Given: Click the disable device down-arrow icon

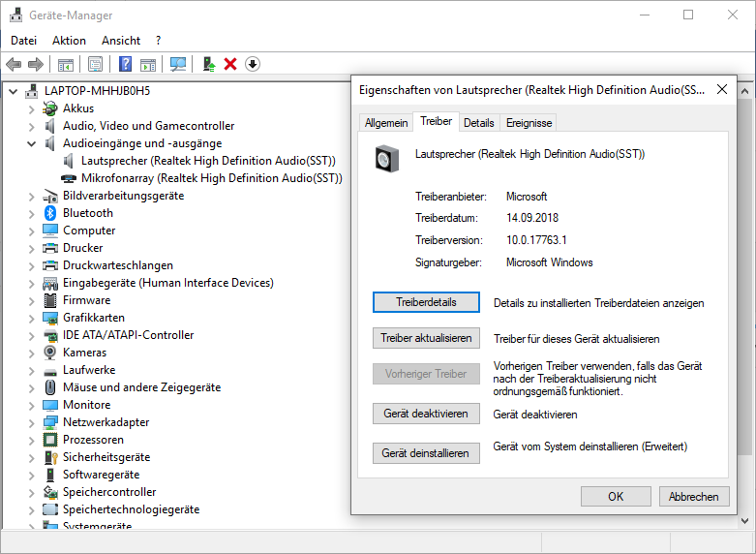Looking at the screenshot, I should (x=253, y=64).
